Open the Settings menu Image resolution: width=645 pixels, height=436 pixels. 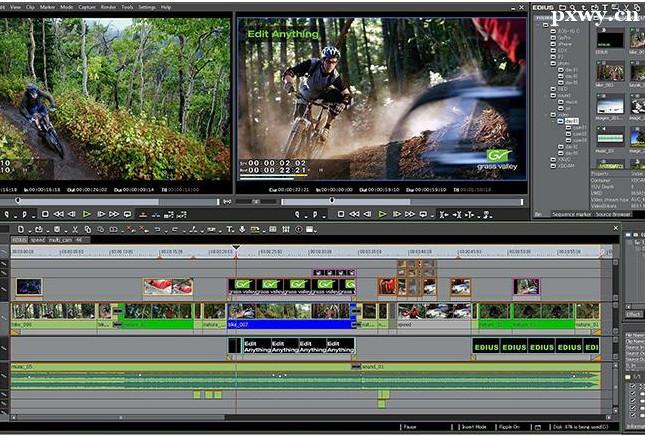point(147,7)
